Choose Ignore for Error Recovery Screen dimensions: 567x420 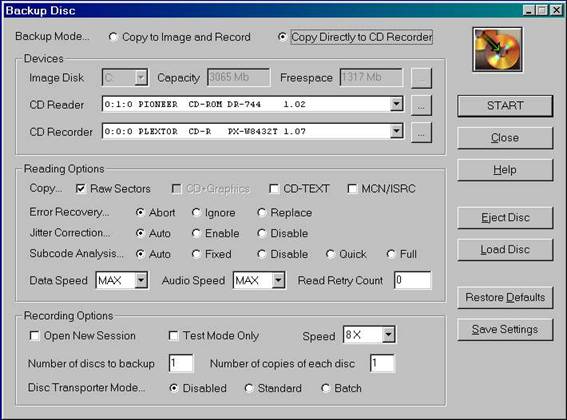196,212
